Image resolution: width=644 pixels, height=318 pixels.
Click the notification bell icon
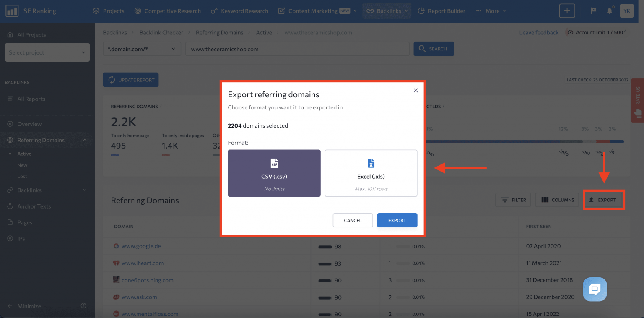(610, 10)
